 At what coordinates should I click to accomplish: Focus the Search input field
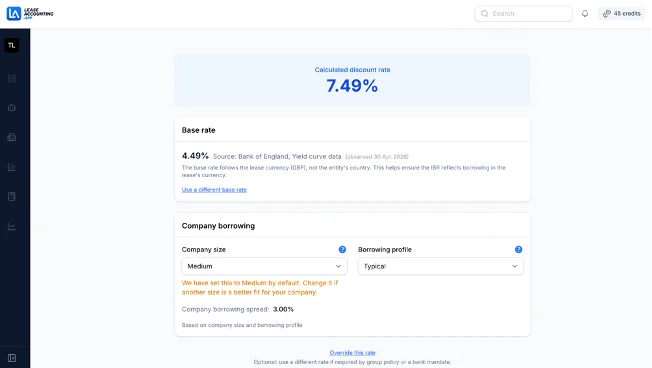tap(524, 14)
